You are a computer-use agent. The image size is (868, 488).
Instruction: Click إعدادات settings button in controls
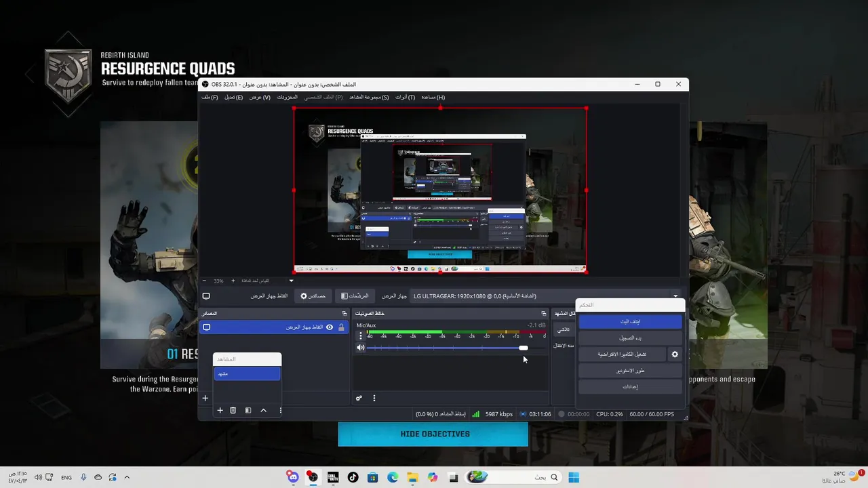pyautogui.click(x=630, y=386)
